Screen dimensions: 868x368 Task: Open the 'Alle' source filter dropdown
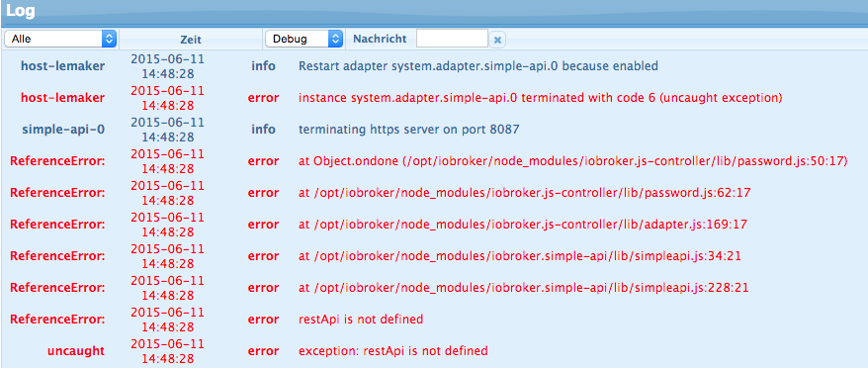[60, 39]
